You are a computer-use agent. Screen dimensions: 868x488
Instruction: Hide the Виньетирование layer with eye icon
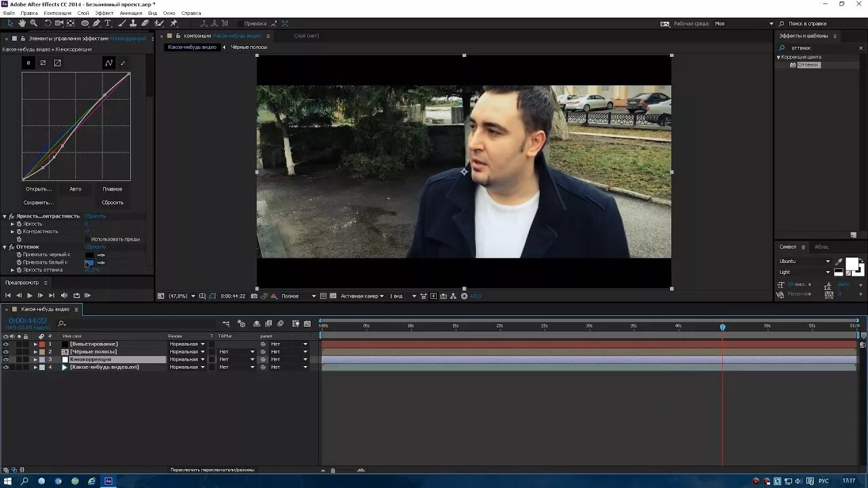point(5,344)
